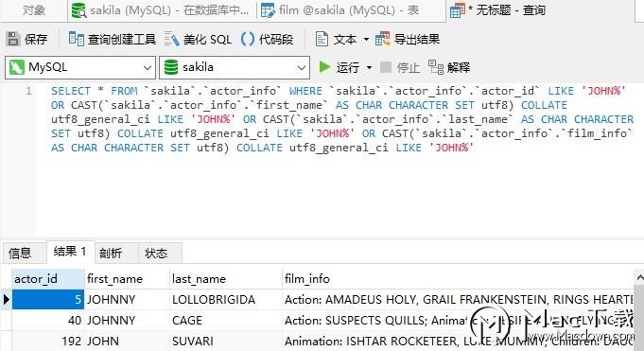Open the MySQL connection dropdown
This screenshot has height=351, width=644.
(147, 68)
